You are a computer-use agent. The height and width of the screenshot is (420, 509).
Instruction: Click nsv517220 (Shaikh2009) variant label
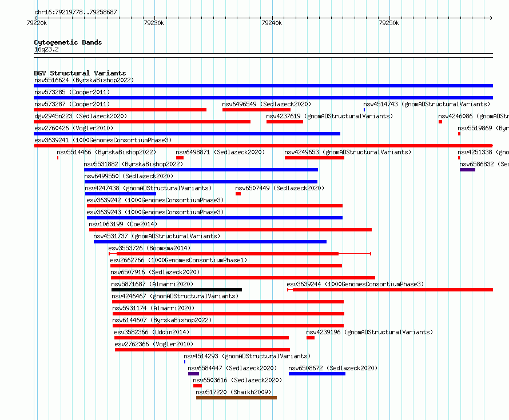coord(233,392)
